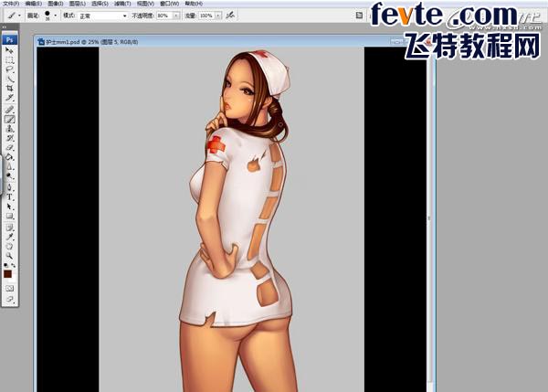The height and width of the screenshot is (392, 548).
Task: Select the Eyedropper tool
Action: (x=10, y=237)
